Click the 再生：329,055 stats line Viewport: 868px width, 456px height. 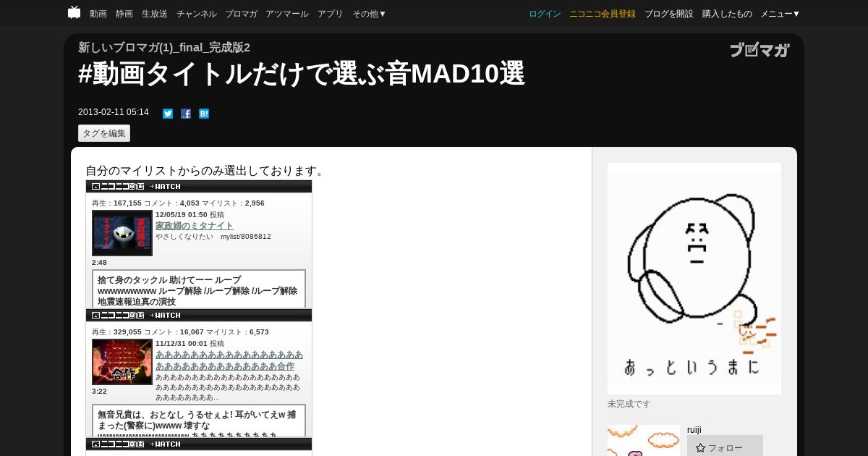[x=180, y=332]
